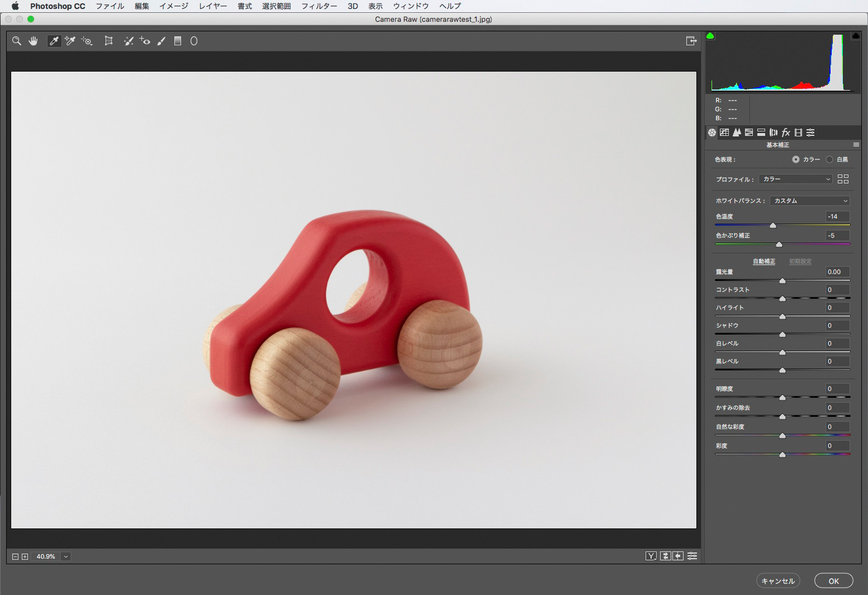Select the Zoom tool magnifier
Viewport: 868px width, 595px height.
pyautogui.click(x=17, y=41)
